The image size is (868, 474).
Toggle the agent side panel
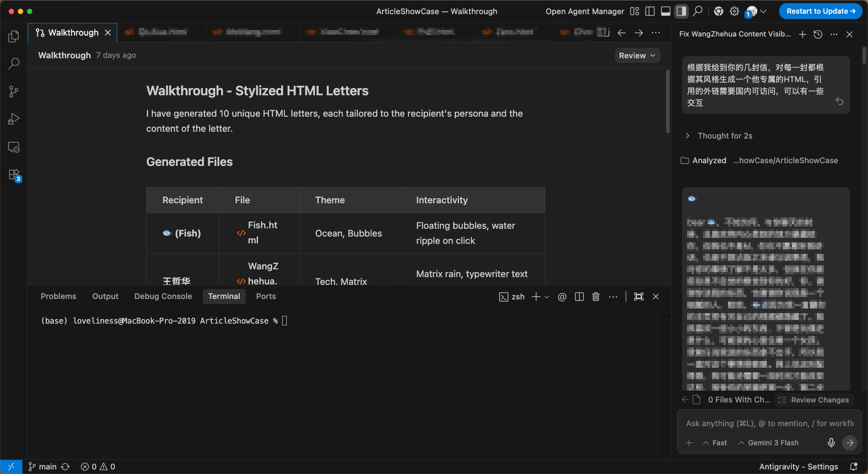(x=681, y=11)
